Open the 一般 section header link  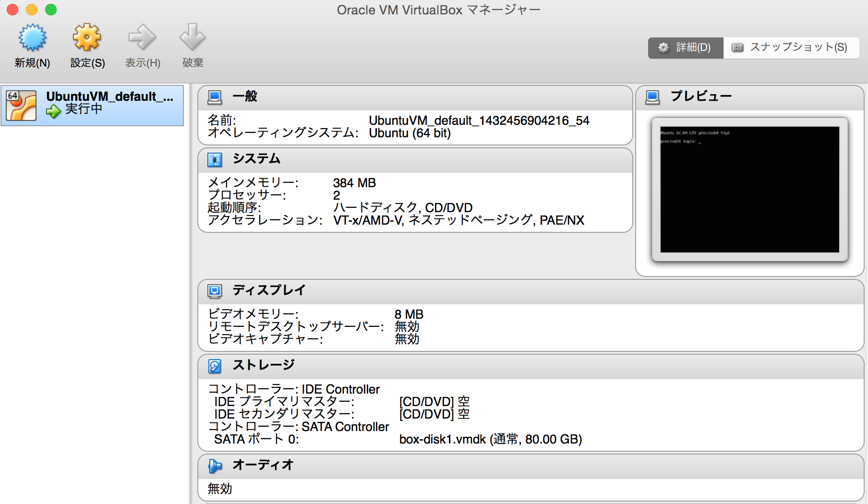[245, 96]
